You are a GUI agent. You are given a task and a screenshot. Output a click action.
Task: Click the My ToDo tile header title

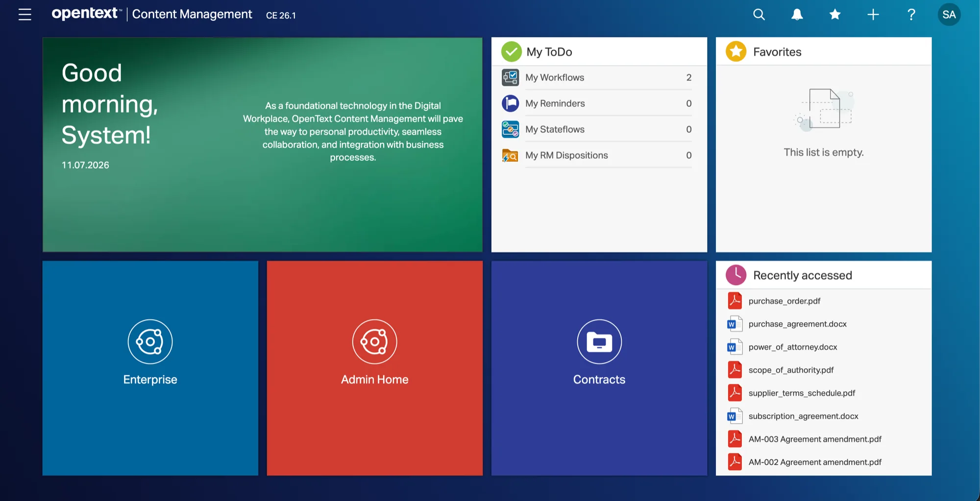549,52
